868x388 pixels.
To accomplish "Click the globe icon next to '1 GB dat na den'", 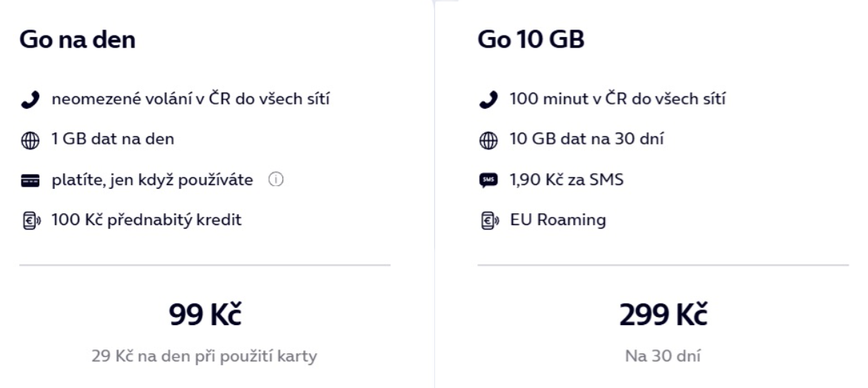I will click(30, 141).
